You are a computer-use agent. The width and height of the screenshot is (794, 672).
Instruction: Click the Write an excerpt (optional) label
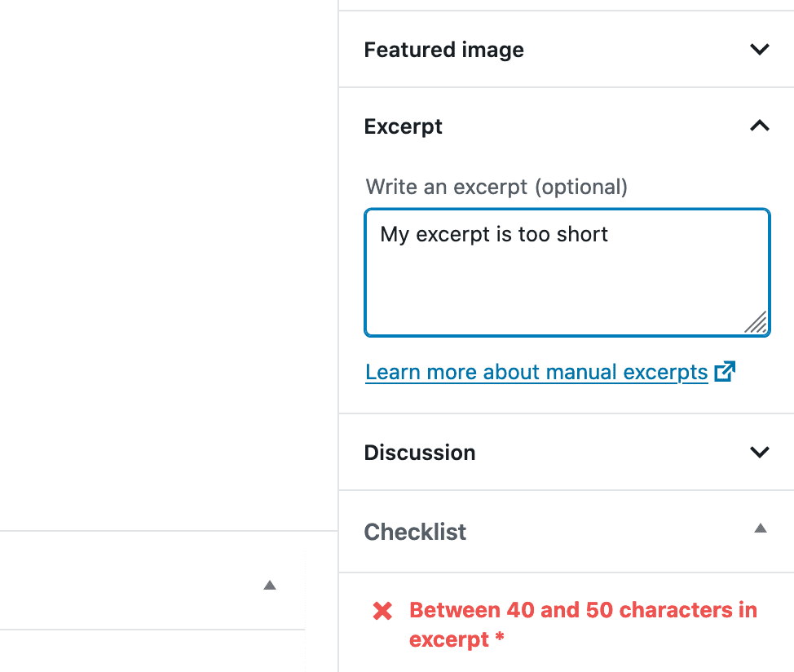pos(496,187)
